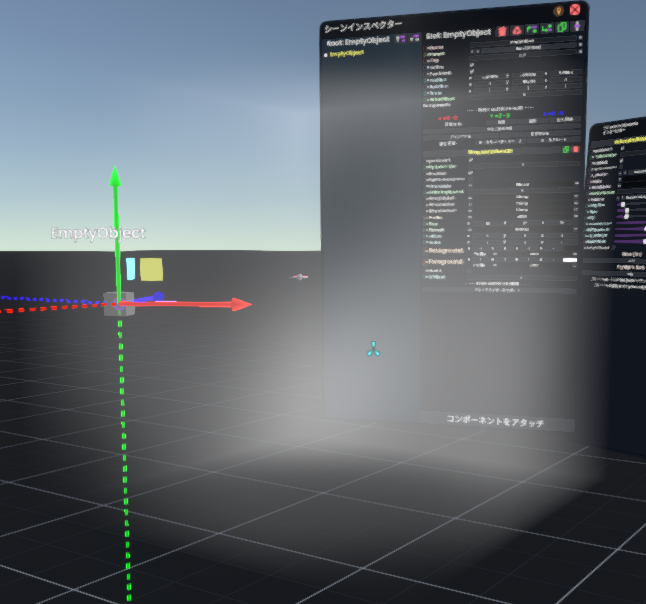Image resolution: width=646 pixels, height=604 pixels.
Task: Click the last reset button in reset row
Action: [x=565, y=119]
